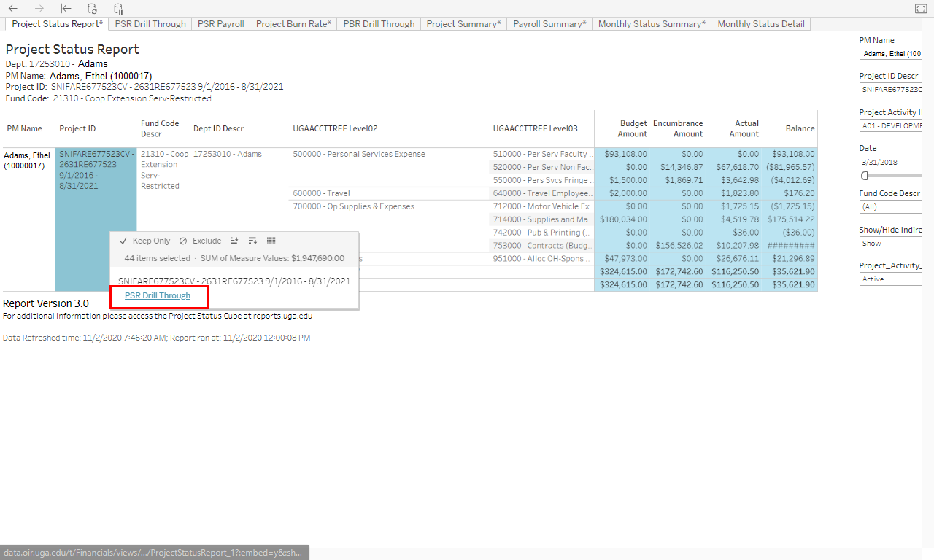The image size is (934, 560).
Task: Click the Encumbrance Amount column header
Action: point(678,128)
